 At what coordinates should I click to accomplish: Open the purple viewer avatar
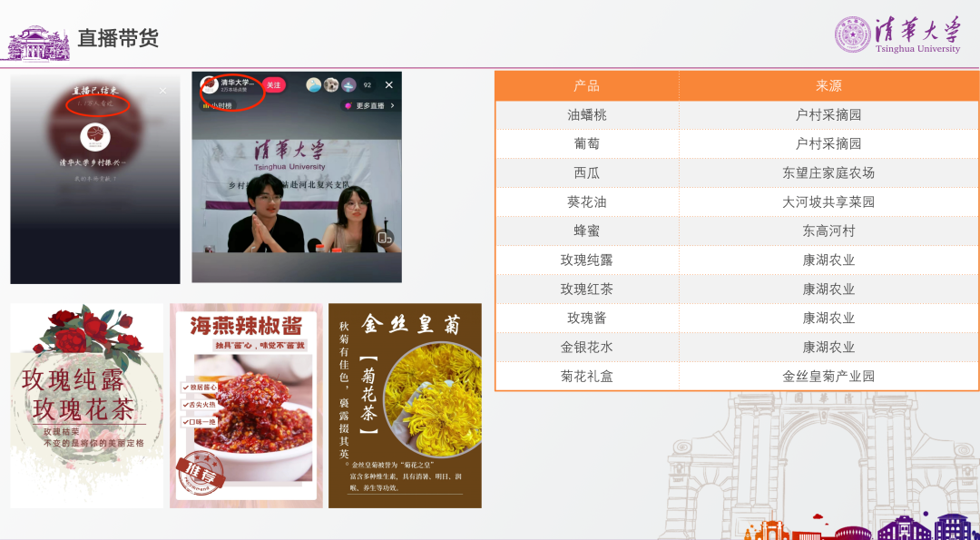click(x=348, y=85)
